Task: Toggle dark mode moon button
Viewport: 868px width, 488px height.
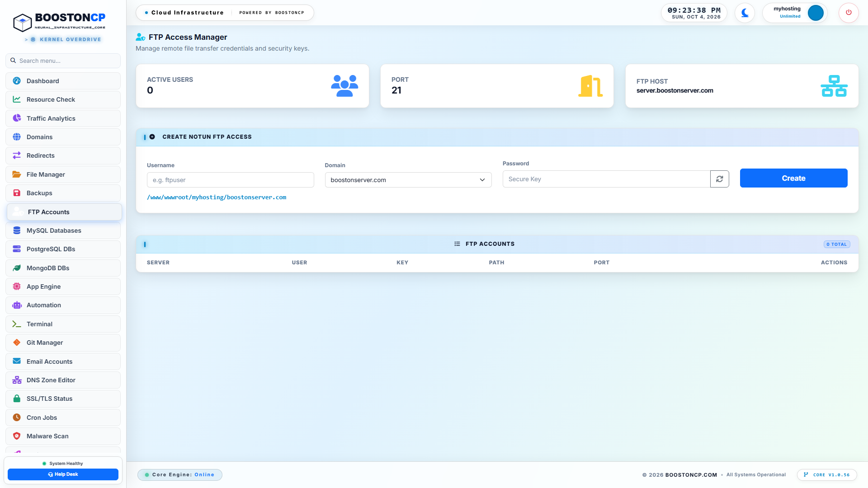Action: tap(745, 13)
